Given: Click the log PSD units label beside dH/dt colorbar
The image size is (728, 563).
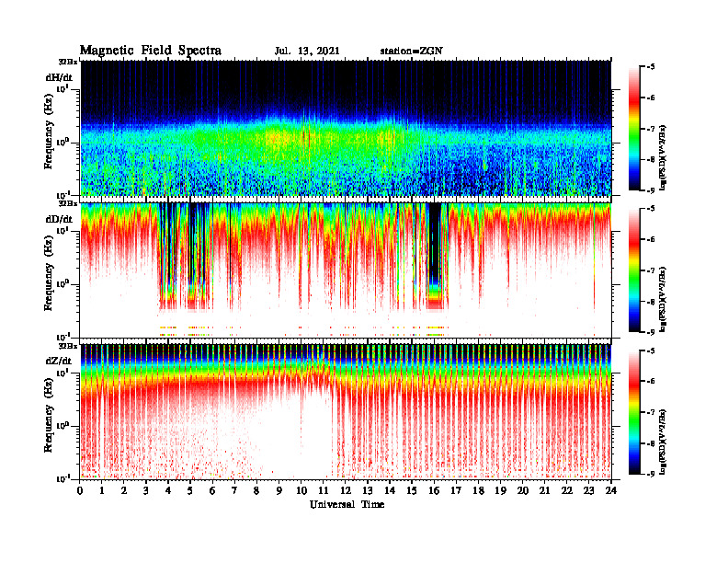Looking at the screenshot, I should point(663,157).
